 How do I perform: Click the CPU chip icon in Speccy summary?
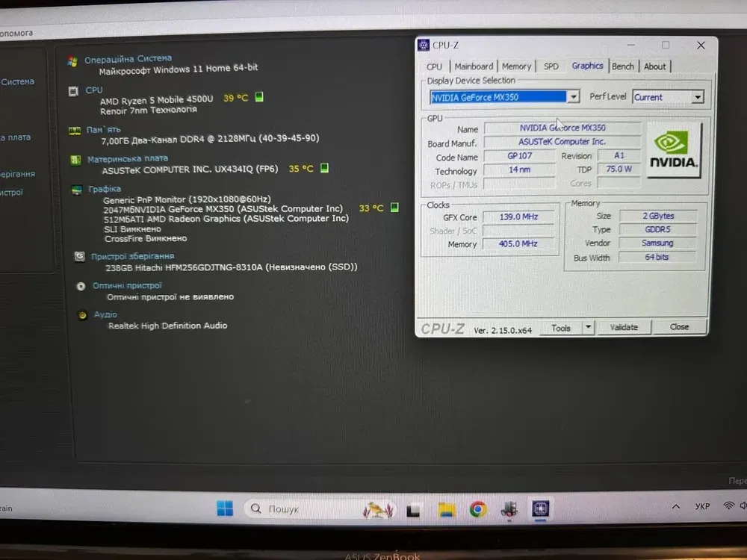tap(73, 91)
